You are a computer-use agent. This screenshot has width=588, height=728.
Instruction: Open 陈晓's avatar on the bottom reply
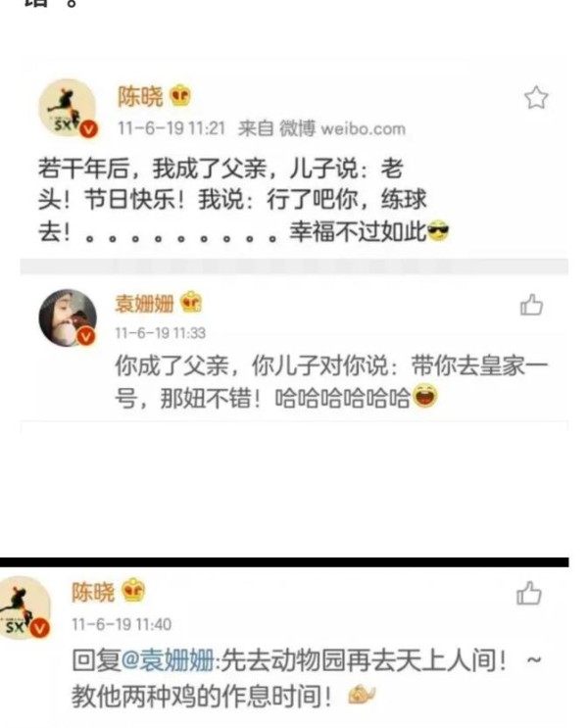24,607
